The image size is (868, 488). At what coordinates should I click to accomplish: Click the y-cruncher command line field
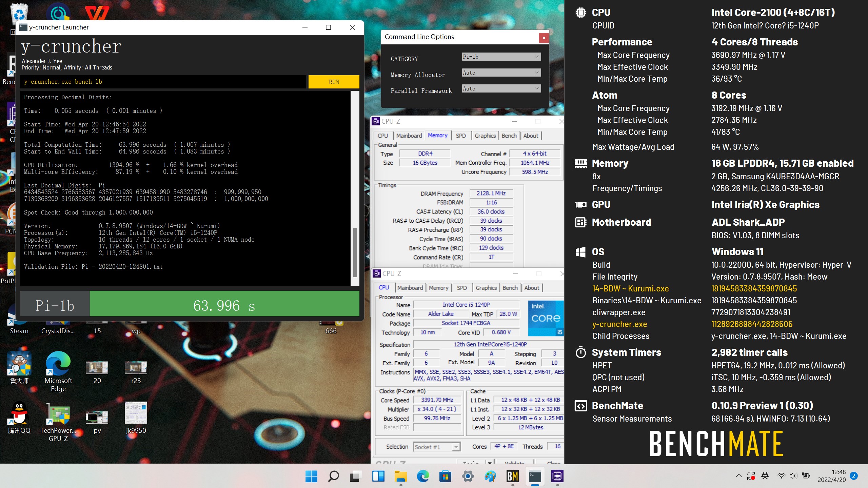163,82
